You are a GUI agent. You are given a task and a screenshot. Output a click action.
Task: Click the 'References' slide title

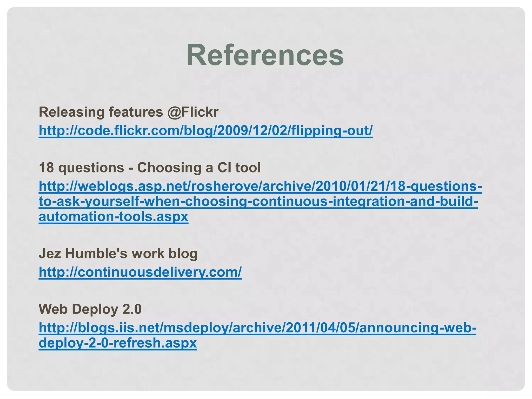point(265,55)
